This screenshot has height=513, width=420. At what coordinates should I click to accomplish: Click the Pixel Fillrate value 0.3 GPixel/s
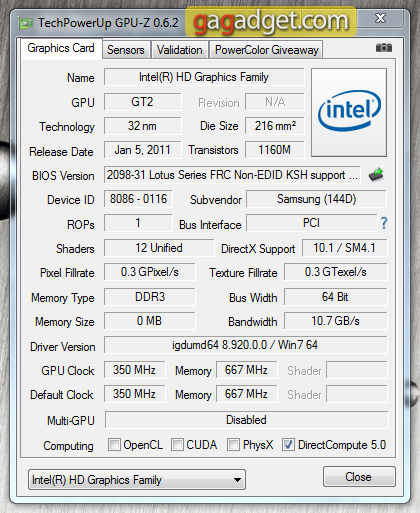click(150, 272)
